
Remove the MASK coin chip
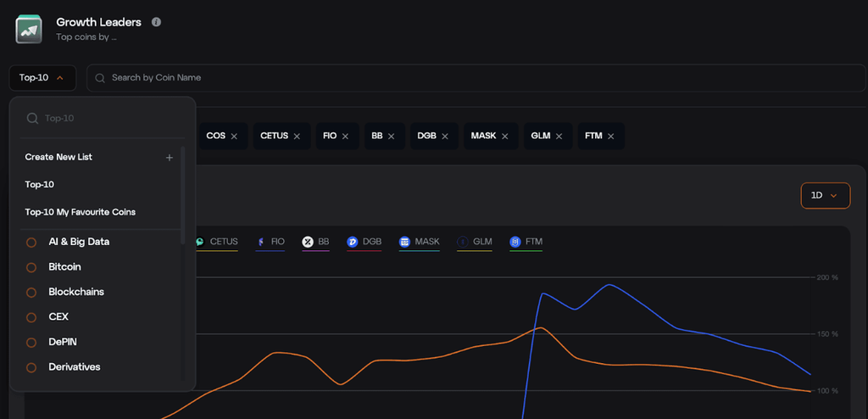point(505,137)
